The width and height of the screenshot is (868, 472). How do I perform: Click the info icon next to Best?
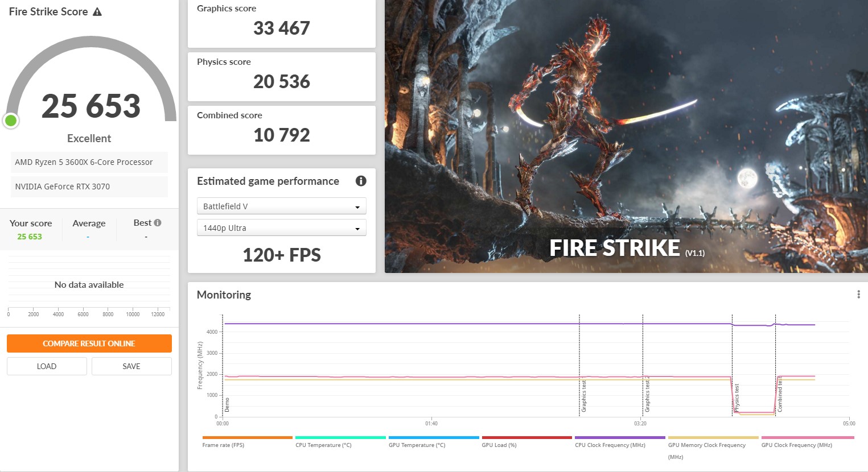[x=158, y=223]
